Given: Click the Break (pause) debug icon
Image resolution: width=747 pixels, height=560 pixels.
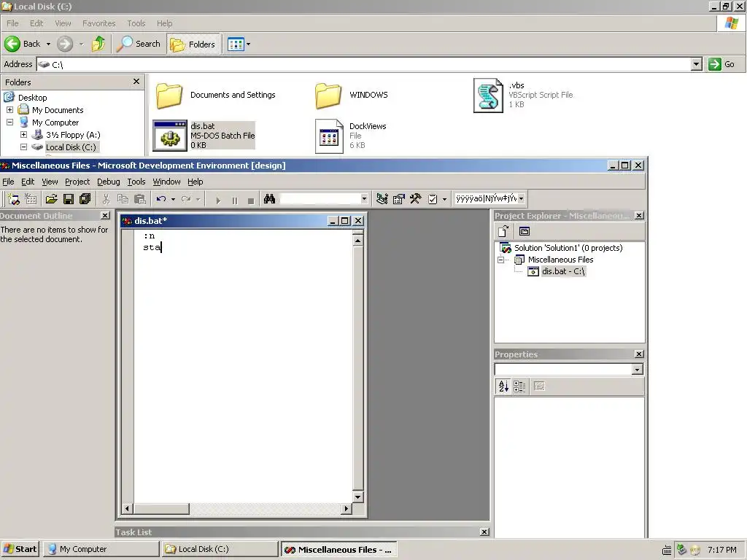Looking at the screenshot, I should click(x=234, y=201).
